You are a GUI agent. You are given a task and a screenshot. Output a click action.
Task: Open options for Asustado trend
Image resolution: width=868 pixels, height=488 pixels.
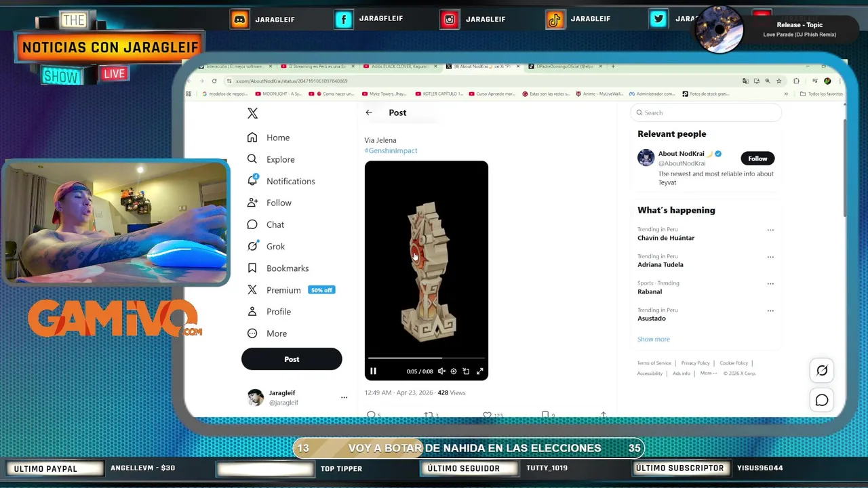click(770, 310)
